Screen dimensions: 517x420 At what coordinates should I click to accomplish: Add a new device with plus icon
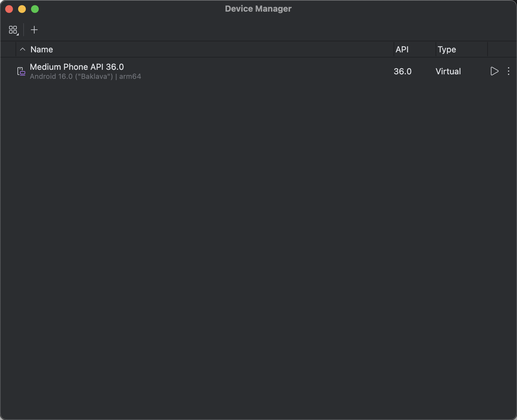[34, 30]
